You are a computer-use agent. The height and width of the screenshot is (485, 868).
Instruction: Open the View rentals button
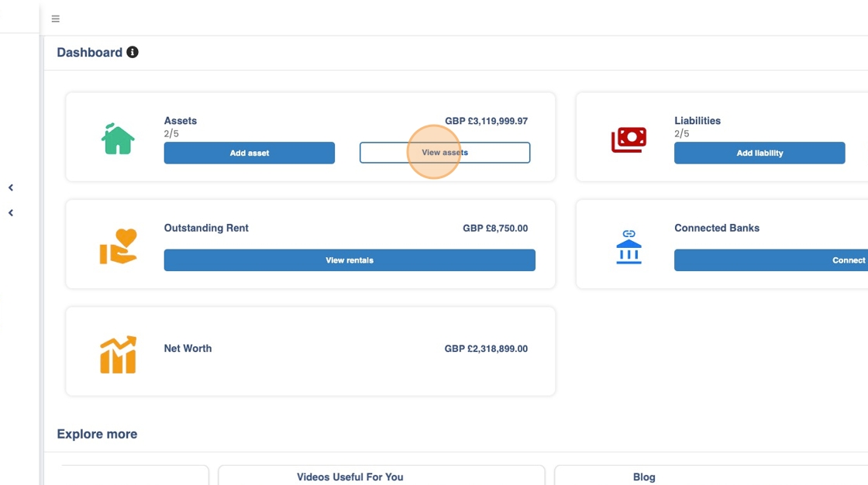click(x=350, y=260)
